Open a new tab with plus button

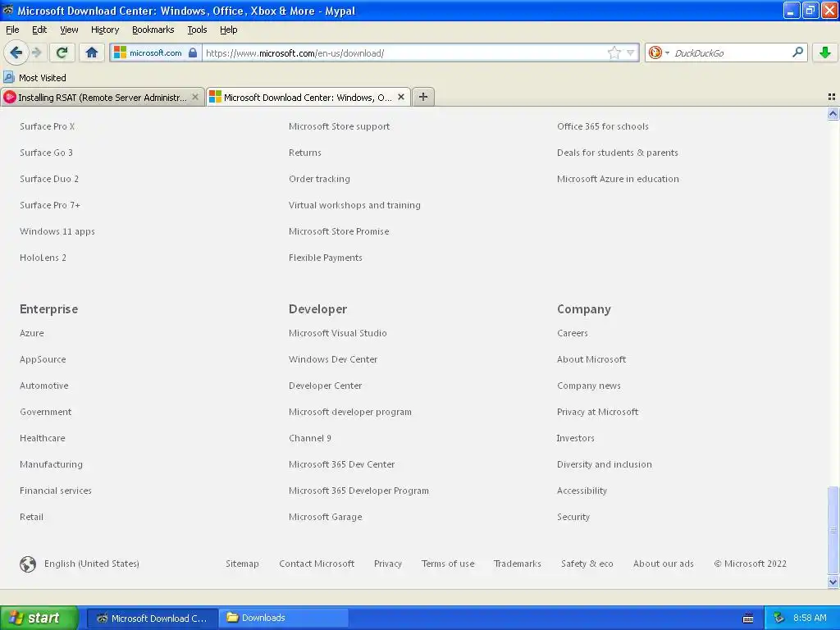422,97
